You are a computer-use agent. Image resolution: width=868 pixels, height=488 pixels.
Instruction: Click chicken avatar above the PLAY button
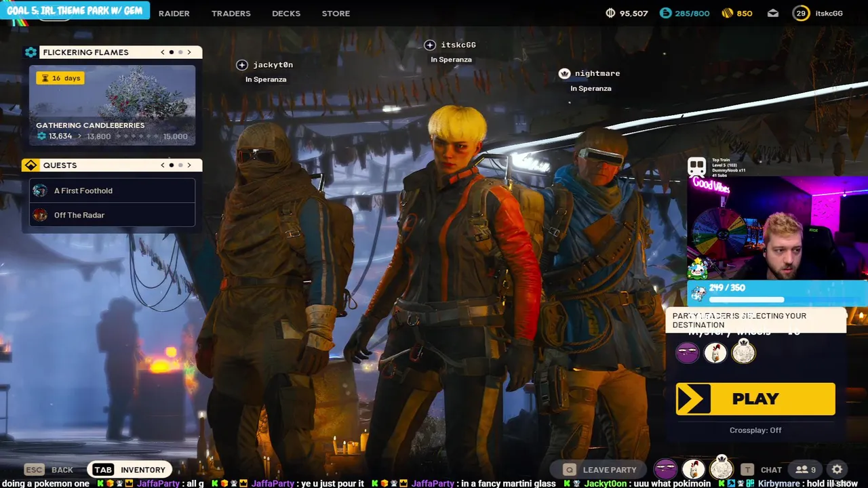tap(715, 352)
